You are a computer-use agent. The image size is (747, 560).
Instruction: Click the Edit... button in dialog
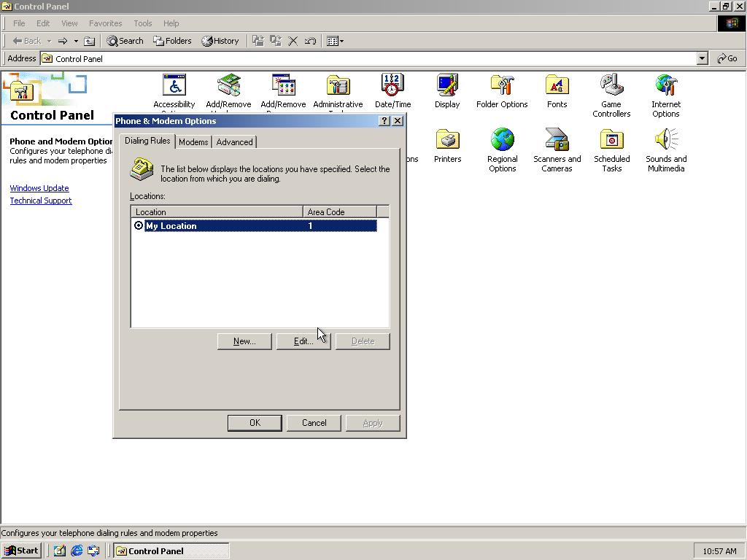303,341
